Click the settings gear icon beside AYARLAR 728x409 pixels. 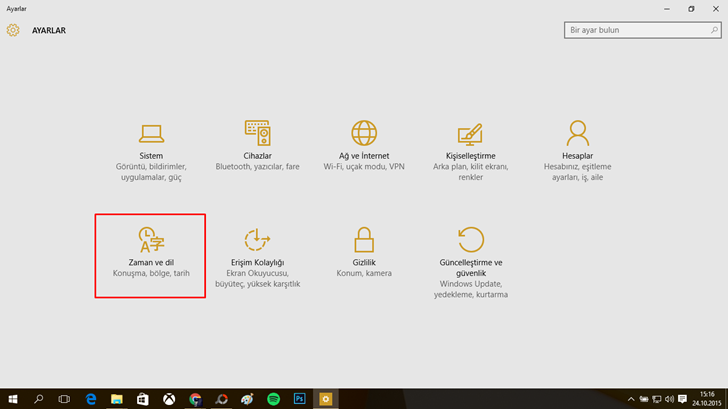(13, 30)
